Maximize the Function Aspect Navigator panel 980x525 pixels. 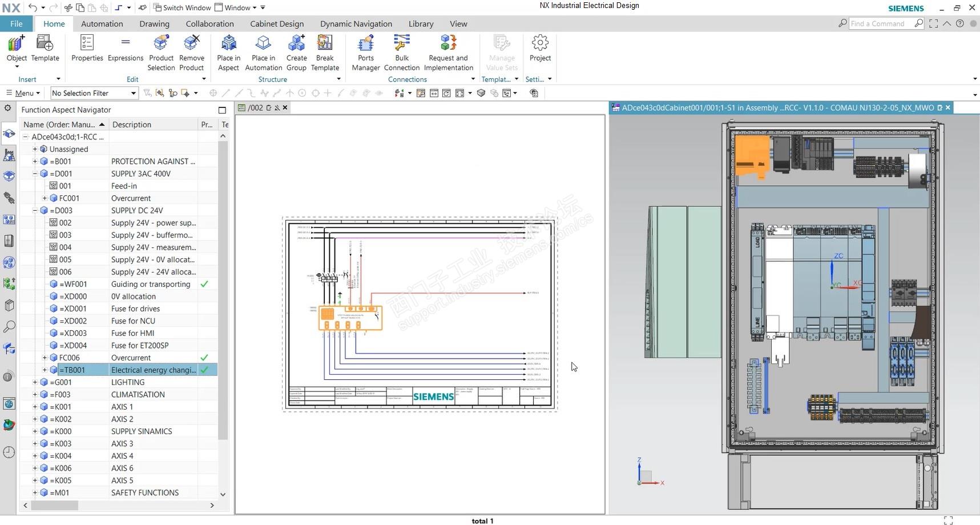tap(222, 110)
